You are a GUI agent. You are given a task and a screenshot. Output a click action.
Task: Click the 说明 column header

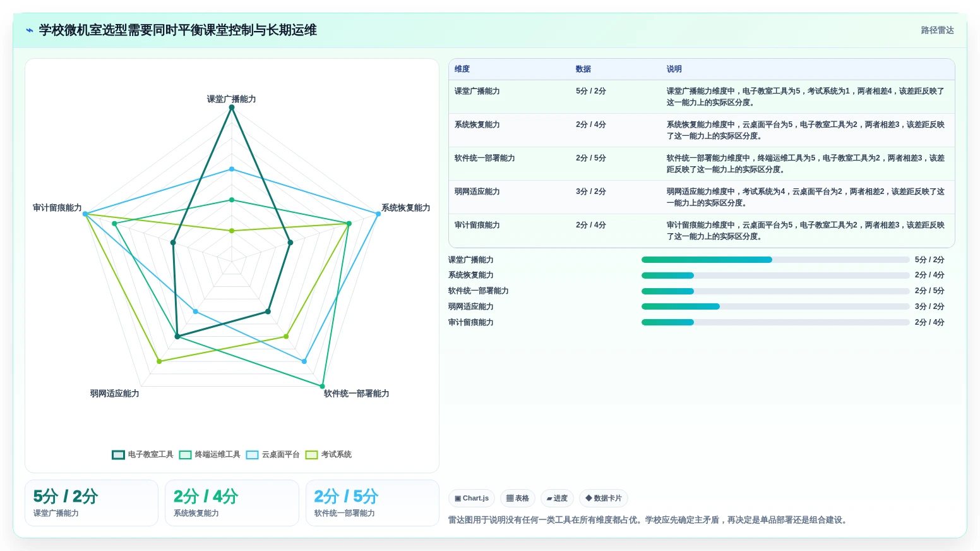click(x=674, y=70)
